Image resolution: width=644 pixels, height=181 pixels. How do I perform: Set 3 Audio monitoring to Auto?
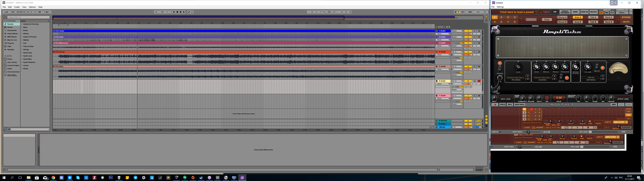tap(457, 43)
